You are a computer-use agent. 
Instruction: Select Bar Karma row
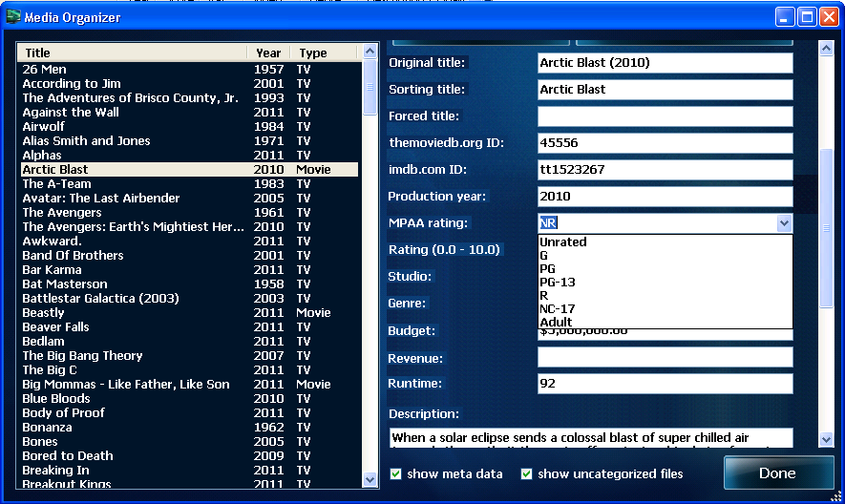point(190,269)
